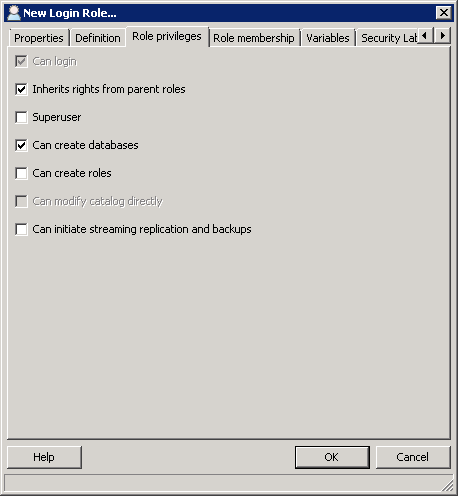Select the Role privileges tab
The width and height of the screenshot is (458, 496).
167,36
